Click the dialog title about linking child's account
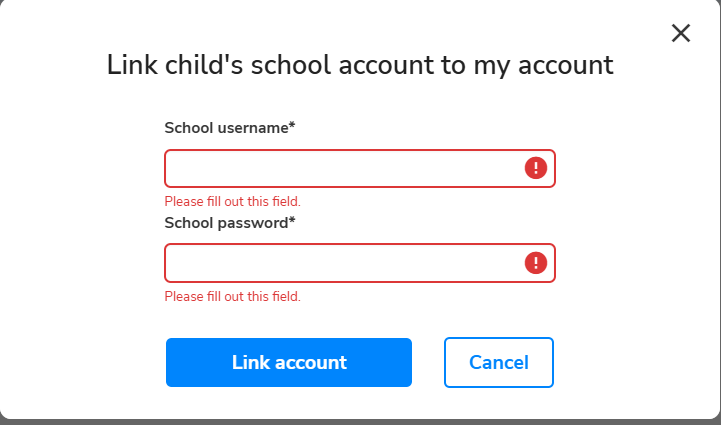Image resolution: width=721 pixels, height=425 pixels. tap(360, 66)
